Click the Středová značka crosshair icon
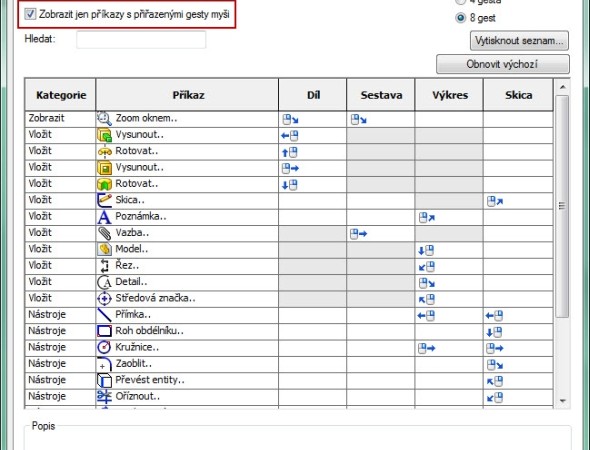Viewport: 590px width, 450px height. click(104, 299)
